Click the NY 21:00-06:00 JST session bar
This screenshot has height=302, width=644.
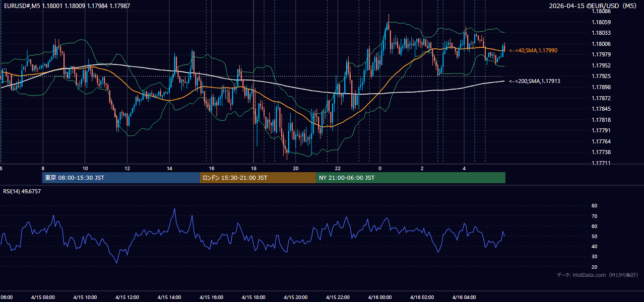click(x=411, y=178)
